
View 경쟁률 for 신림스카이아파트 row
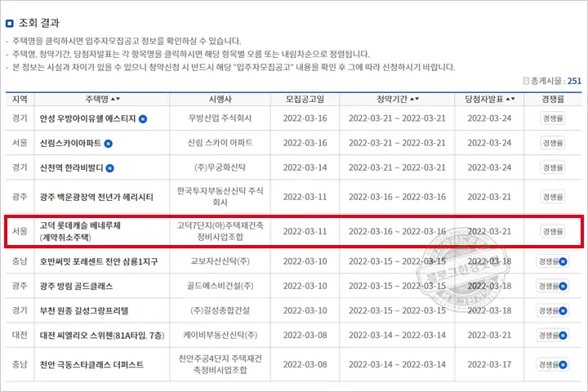coord(553,143)
